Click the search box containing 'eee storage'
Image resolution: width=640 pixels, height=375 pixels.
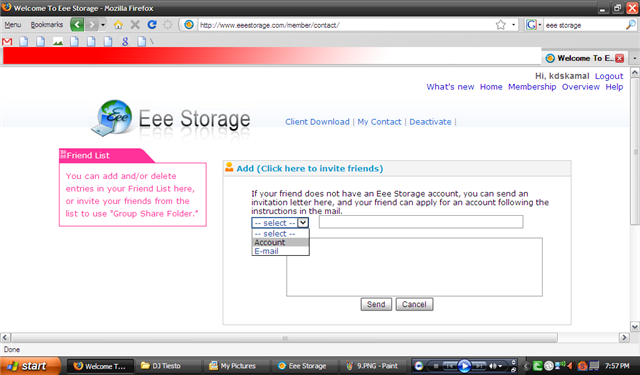pos(584,25)
